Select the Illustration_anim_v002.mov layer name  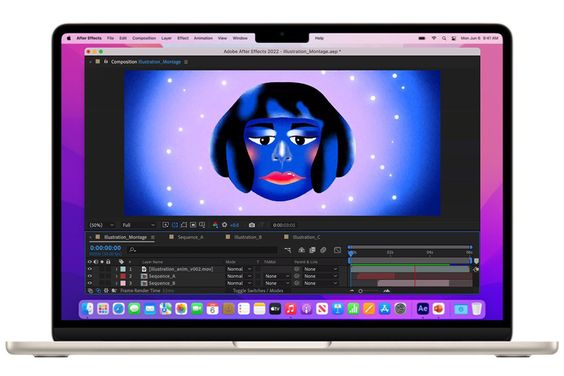[x=181, y=269]
